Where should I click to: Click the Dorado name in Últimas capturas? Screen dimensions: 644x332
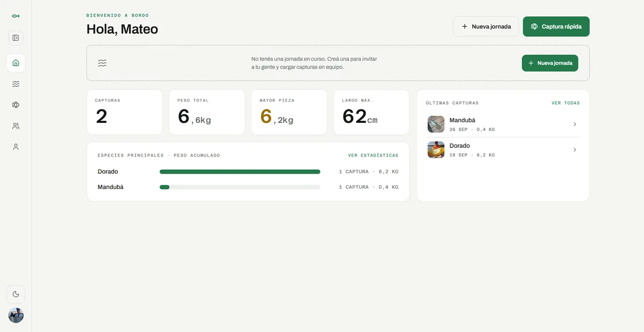[460, 146]
